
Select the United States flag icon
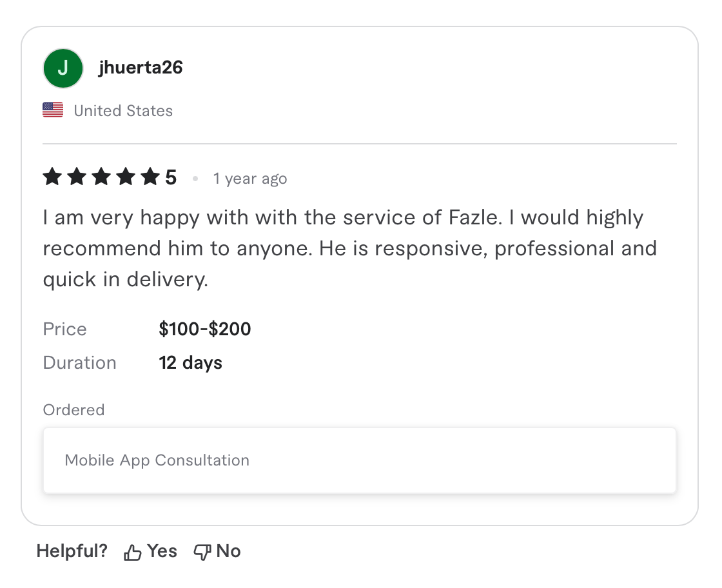(53, 110)
